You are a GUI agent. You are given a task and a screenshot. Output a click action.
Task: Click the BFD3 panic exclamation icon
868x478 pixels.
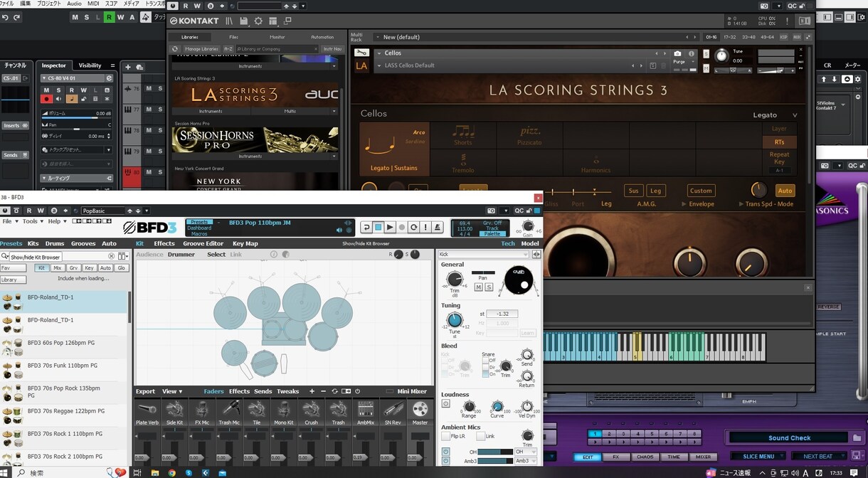coord(426,227)
